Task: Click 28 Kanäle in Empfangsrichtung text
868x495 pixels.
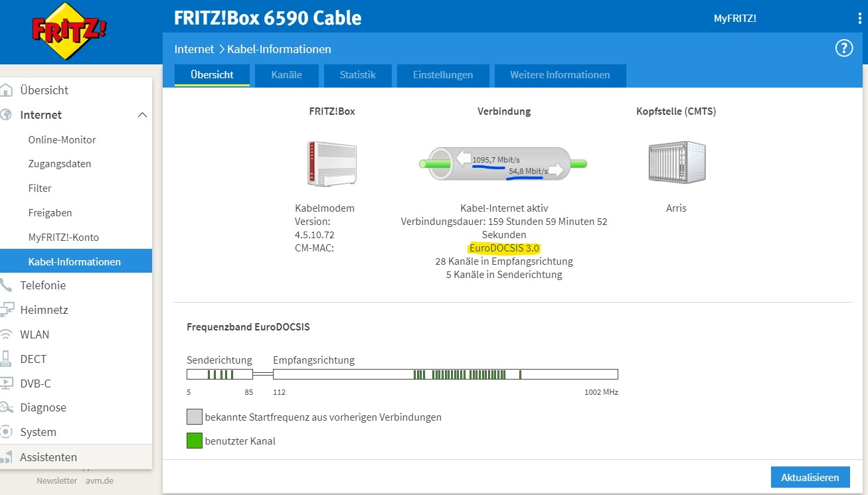Action: click(x=504, y=261)
